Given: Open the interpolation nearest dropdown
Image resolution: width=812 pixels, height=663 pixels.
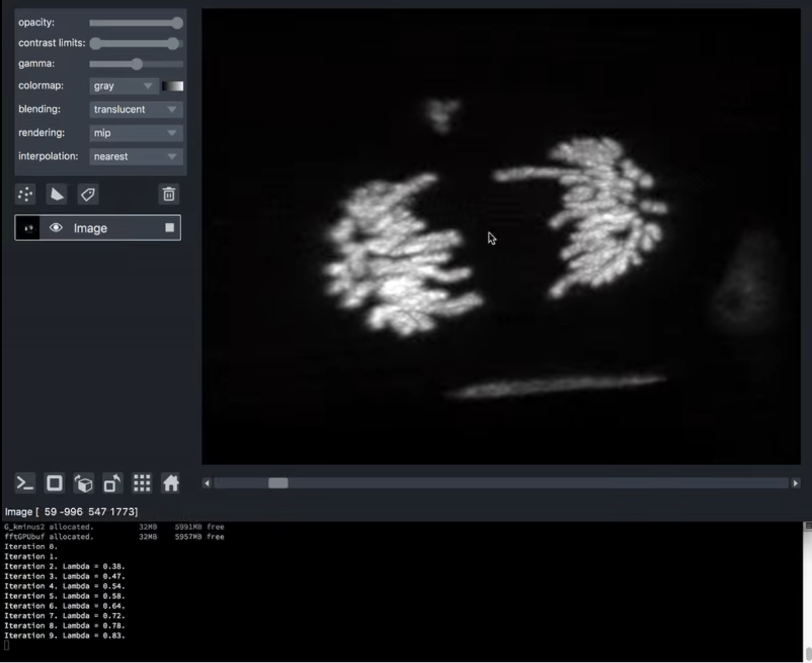Looking at the screenshot, I should pos(136,156).
